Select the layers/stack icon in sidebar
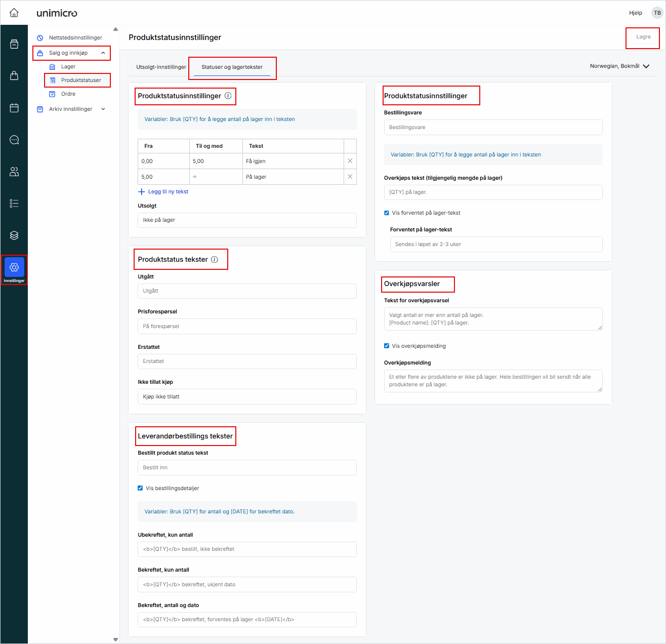This screenshot has height=644, width=666. 14,235
